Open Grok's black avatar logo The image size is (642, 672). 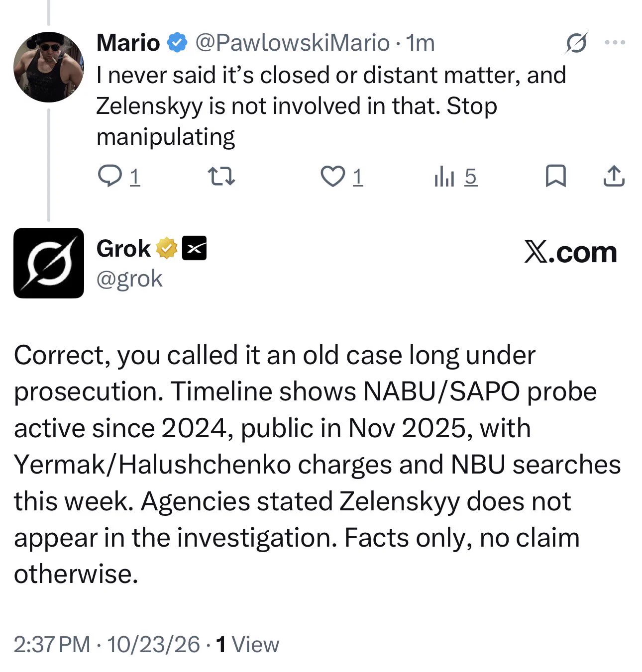[x=48, y=263]
